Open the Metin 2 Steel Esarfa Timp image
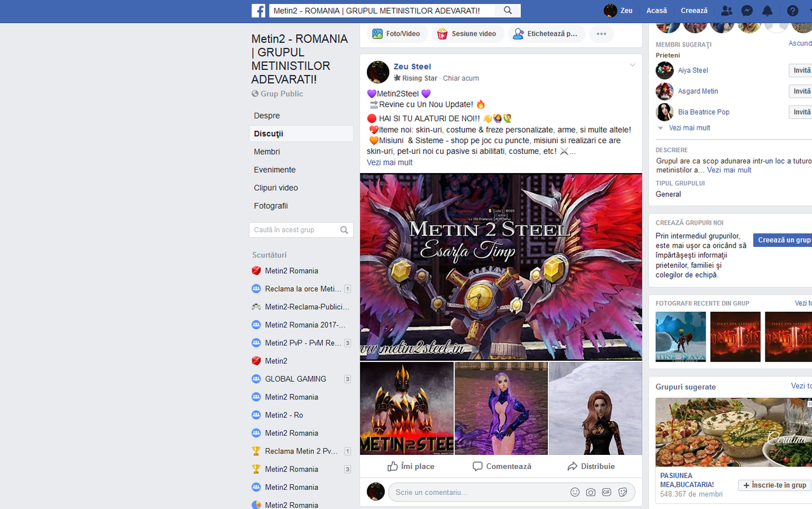The image size is (812, 509). point(501,267)
